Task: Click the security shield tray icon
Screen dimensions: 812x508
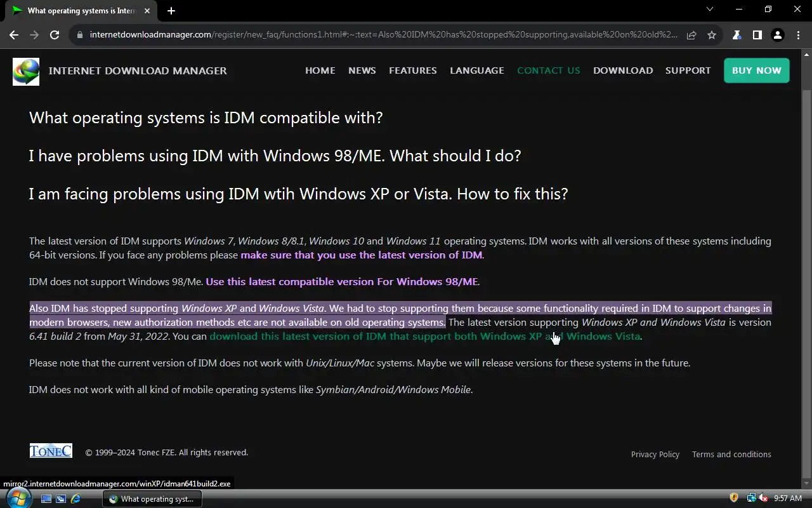Action: point(734,498)
